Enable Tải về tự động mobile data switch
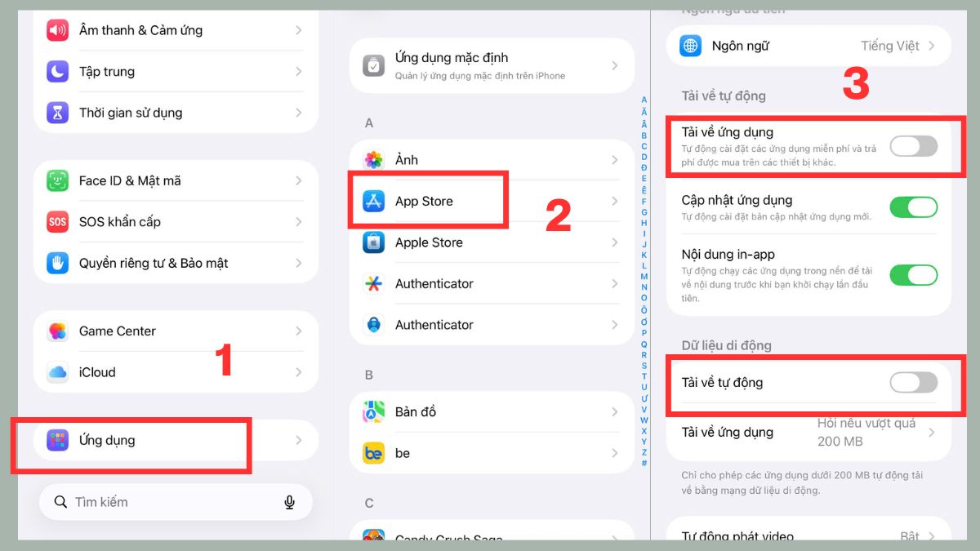Viewport: 980px width, 551px height. coord(914,382)
